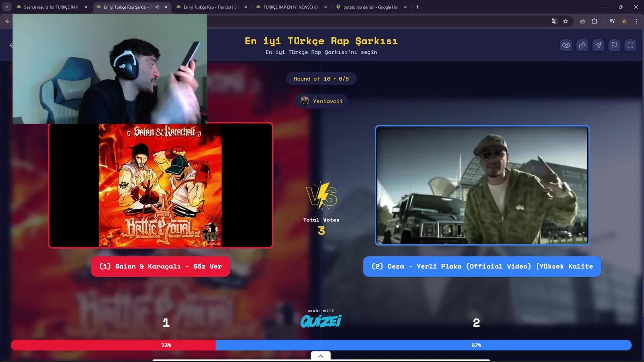
Task: Close the potato lab denizli tab
Action: click(405, 7)
